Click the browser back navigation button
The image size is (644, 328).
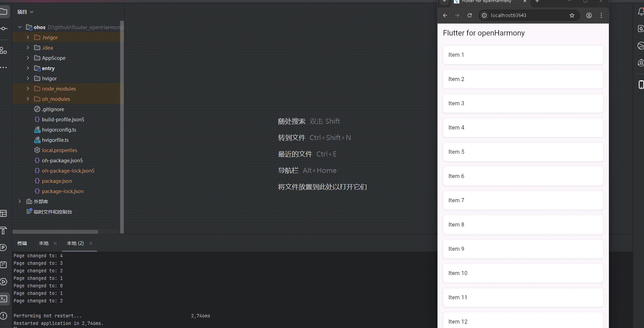click(444, 15)
